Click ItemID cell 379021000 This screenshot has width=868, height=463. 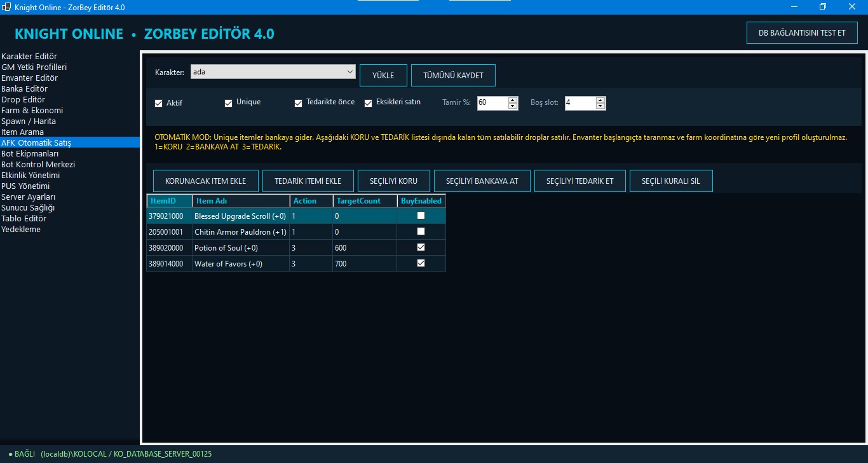pos(170,216)
